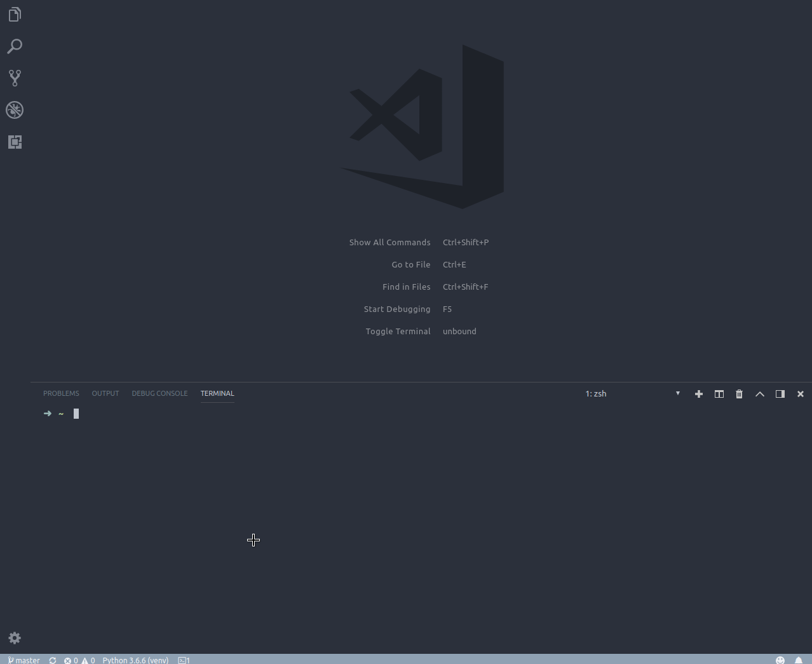Screen dimensions: 812x664
Task: Kill terminal with trash icon
Action: click(739, 394)
